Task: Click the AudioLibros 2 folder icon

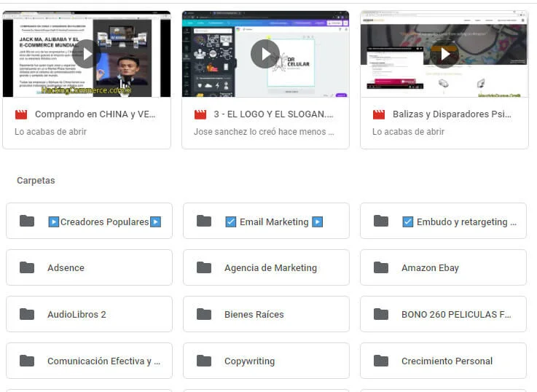Action: pos(27,314)
